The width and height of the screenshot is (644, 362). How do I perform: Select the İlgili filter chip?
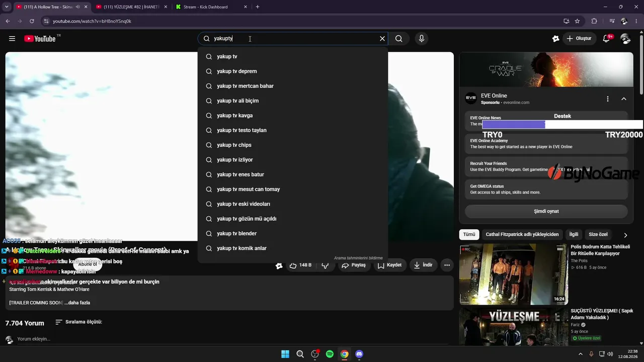pyautogui.click(x=574, y=234)
